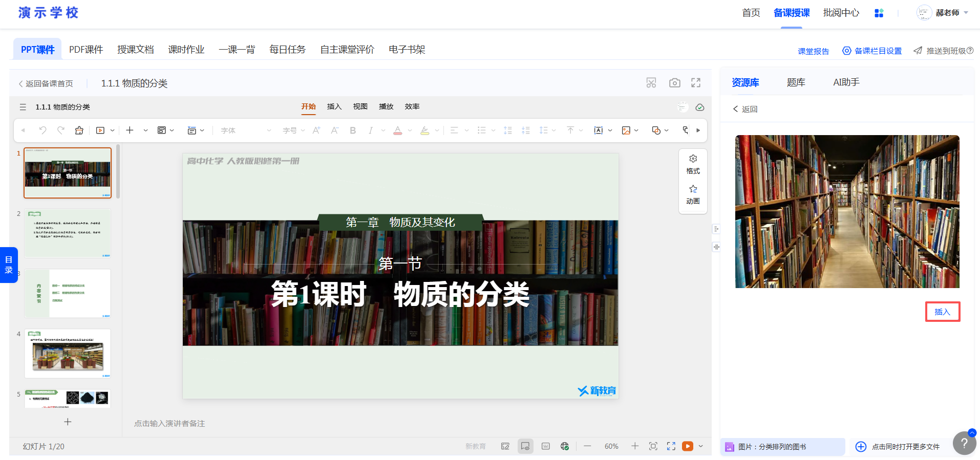This screenshot has height=460, width=980.
Task: Open the 题库 tab in side panel
Action: (x=796, y=82)
